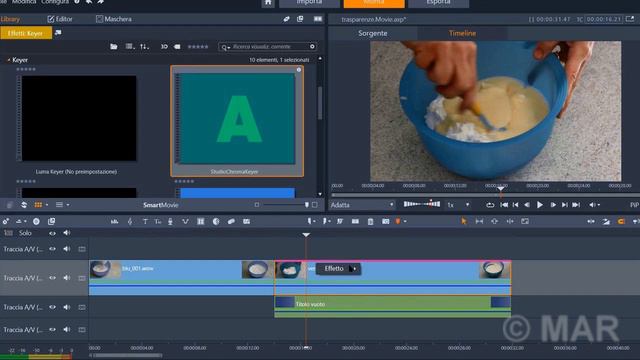Step forward one frame
The image size is (640, 360).
(x=553, y=205)
